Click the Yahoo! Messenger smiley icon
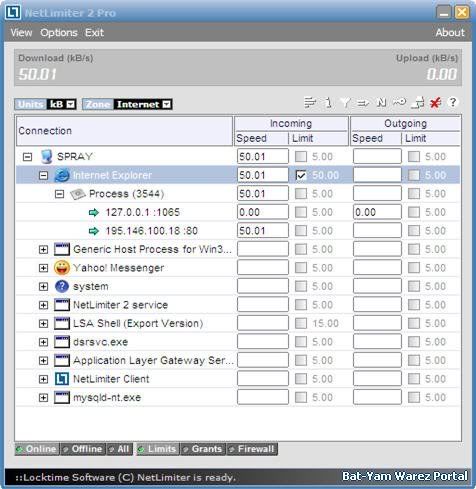Screen dimensions: 476x489 point(62,268)
